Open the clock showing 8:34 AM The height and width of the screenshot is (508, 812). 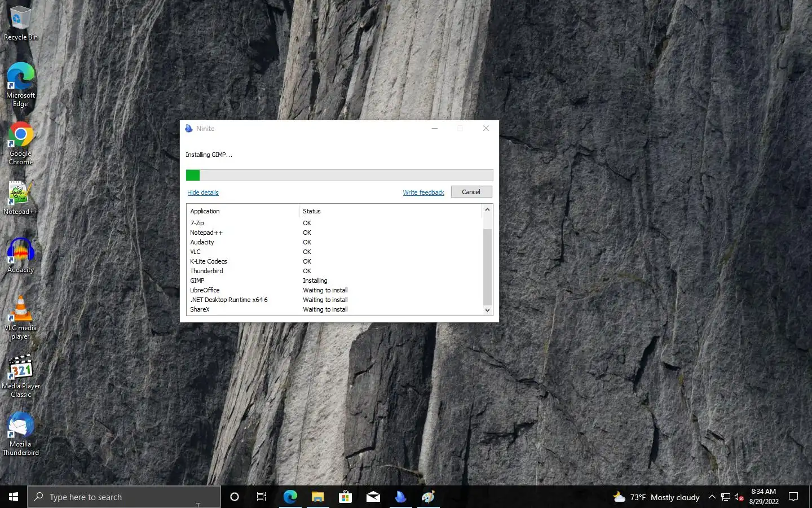point(764,497)
